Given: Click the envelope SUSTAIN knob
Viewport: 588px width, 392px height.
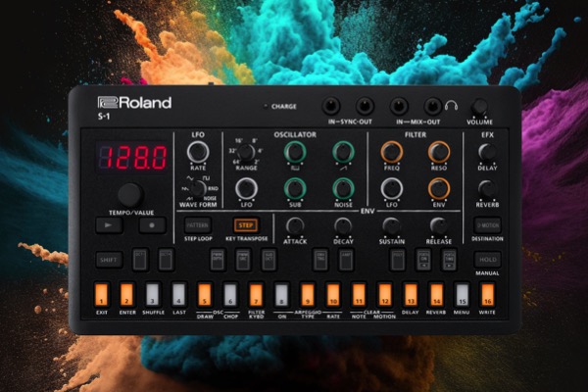Looking at the screenshot, I should pyautogui.click(x=391, y=225).
